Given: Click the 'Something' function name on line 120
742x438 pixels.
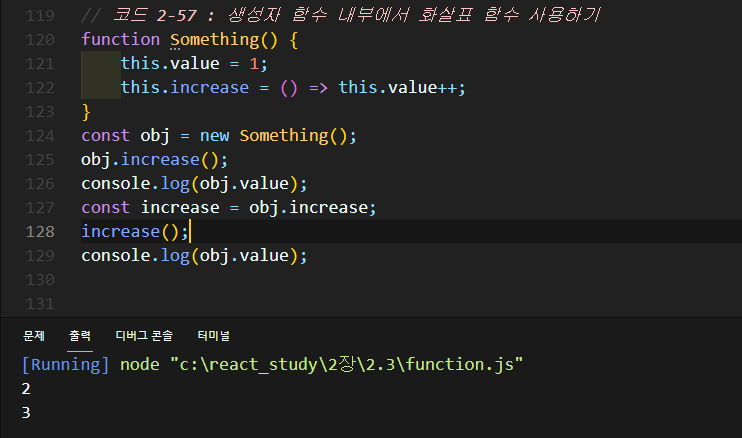Looking at the screenshot, I should [x=214, y=40].
